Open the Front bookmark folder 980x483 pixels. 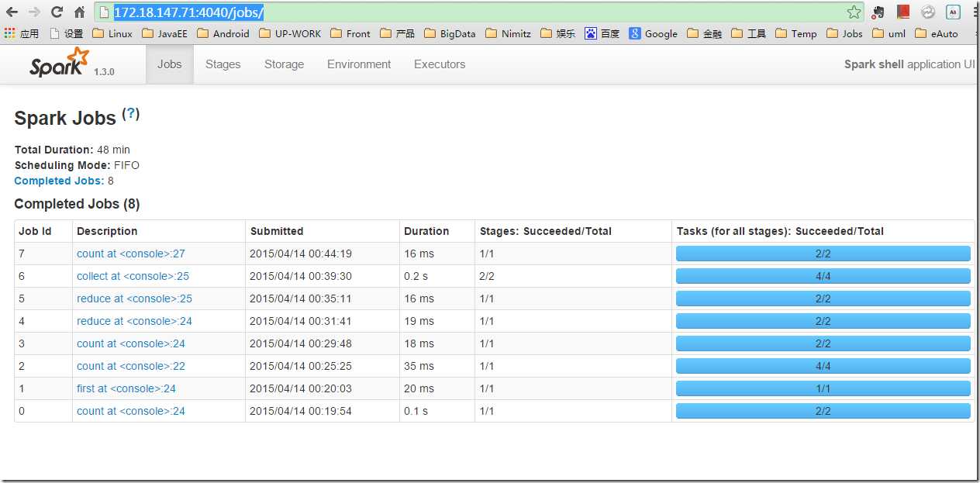350,33
